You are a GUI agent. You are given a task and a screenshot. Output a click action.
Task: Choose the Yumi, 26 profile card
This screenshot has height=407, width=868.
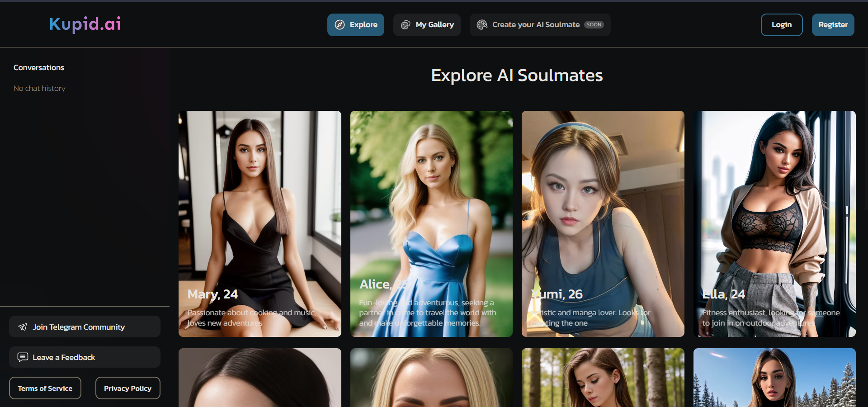click(x=603, y=223)
